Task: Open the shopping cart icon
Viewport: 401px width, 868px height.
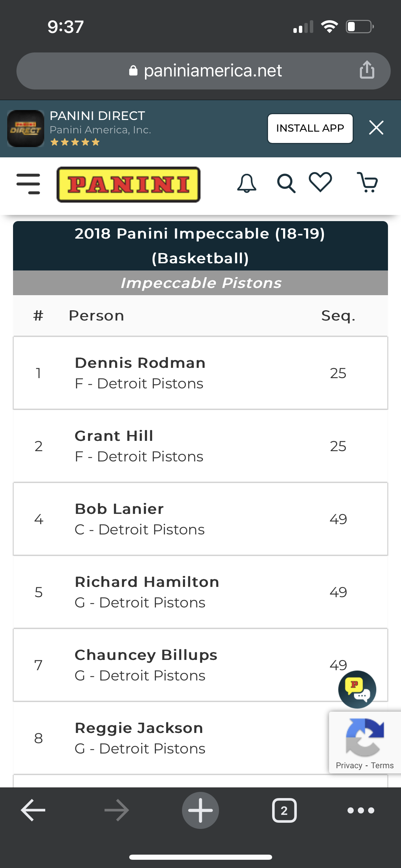Action: click(x=367, y=182)
